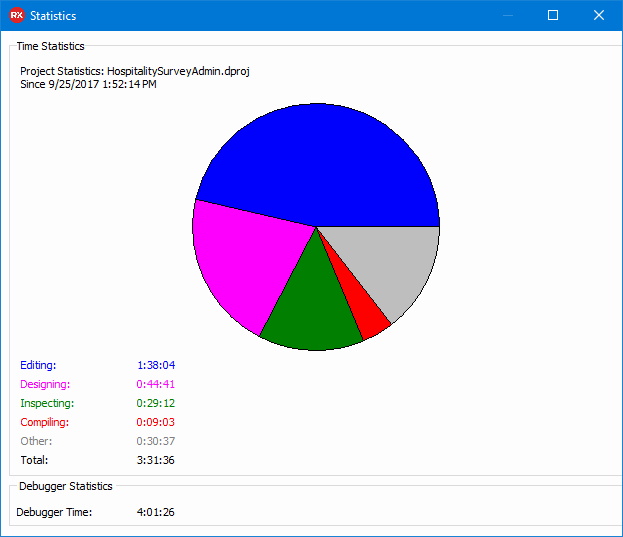Select the Inspecting label in the legend
Screen dimensions: 623x537
[47, 403]
